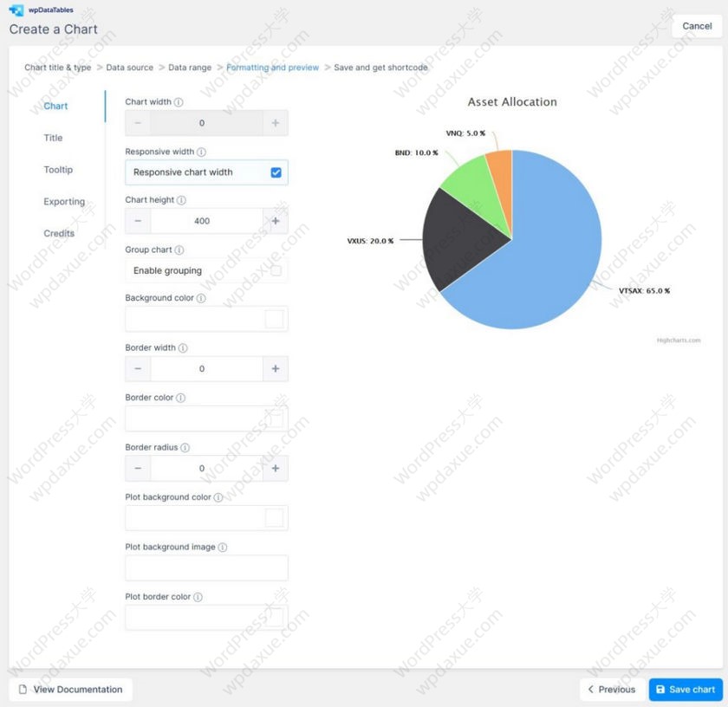Viewport: 728px width, 707px height.
Task: Decrease Border width with minus button
Action: point(138,368)
